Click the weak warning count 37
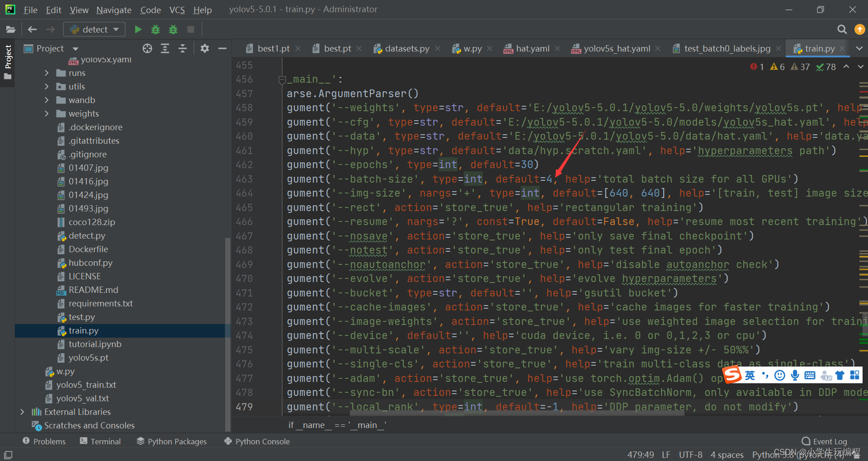868x461 pixels. pos(800,67)
